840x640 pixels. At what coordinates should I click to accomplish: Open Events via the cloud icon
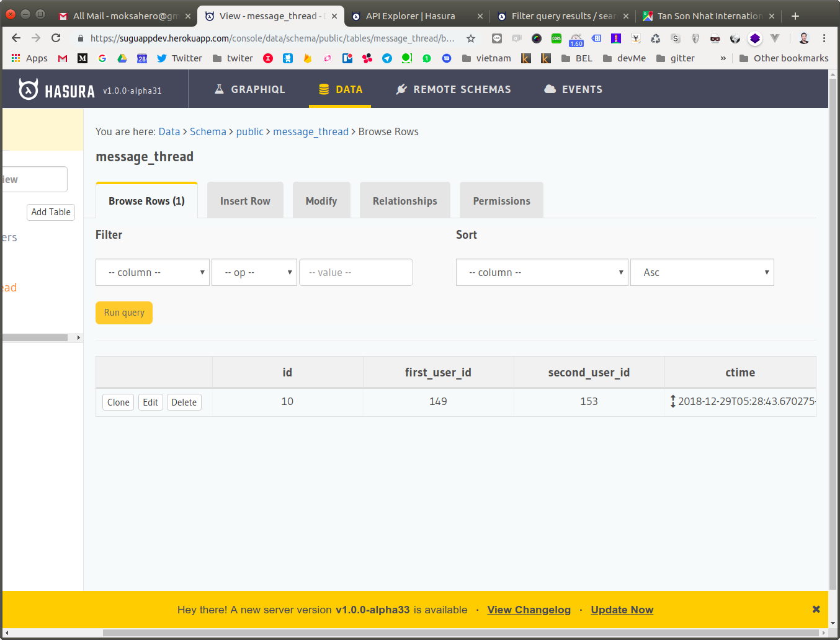click(x=550, y=89)
